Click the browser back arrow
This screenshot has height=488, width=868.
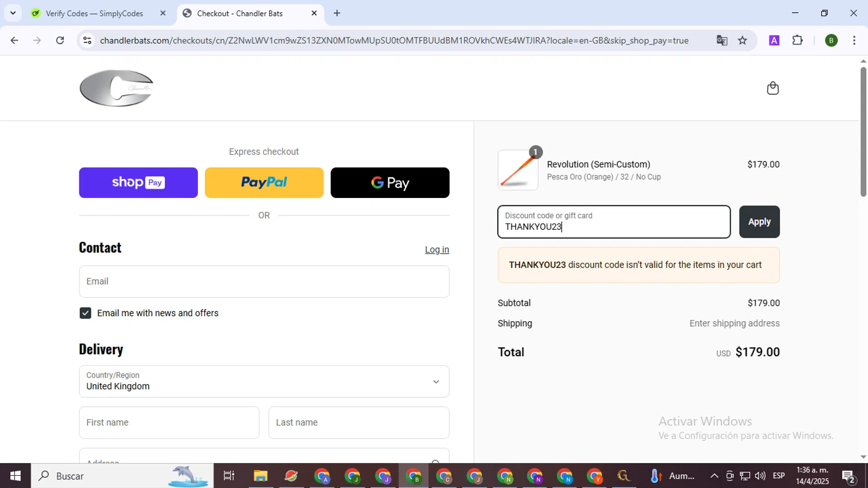(14, 41)
